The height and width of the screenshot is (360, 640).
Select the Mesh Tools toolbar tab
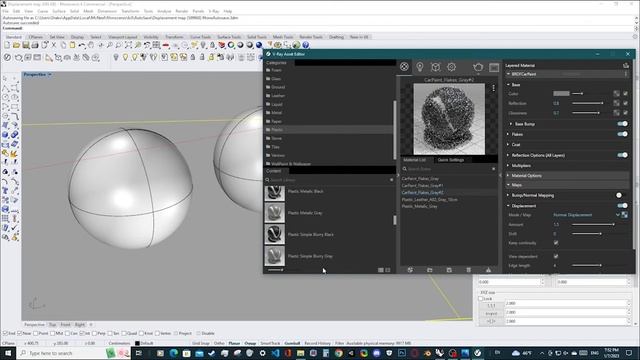point(283,37)
